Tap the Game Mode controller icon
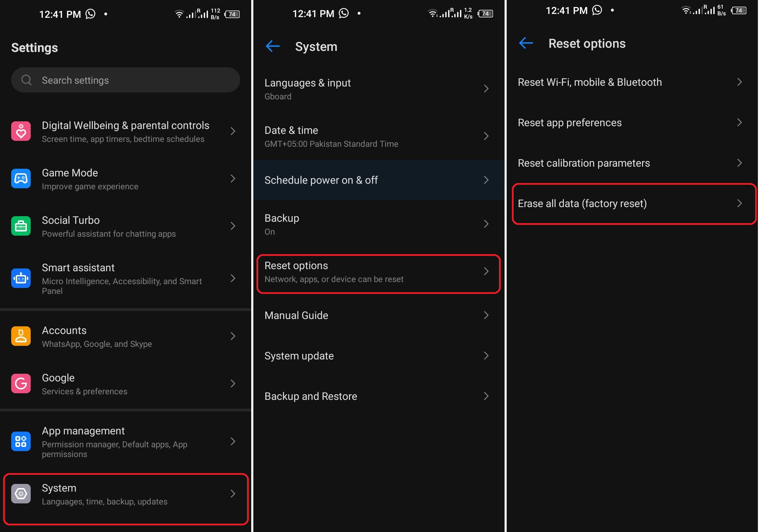This screenshot has height=532, width=760. pos(21,178)
